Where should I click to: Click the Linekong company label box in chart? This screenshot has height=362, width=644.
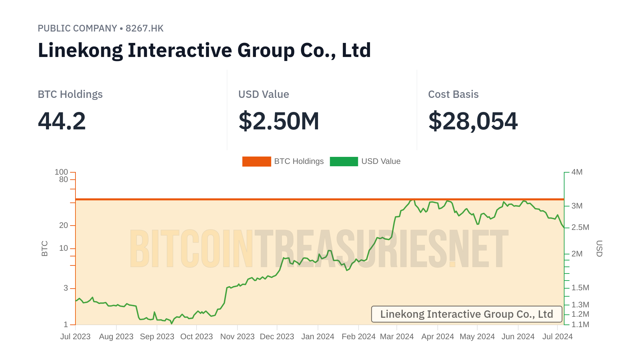pos(466,314)
